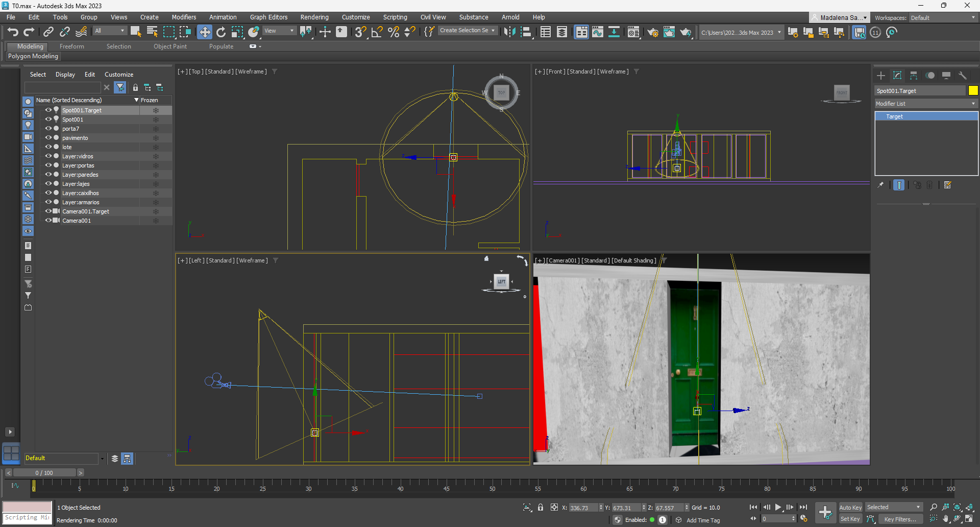Activate the Select and Rotate tool
Image resolution: width=980 pixels, height=527 pixels.
[221, 32]
